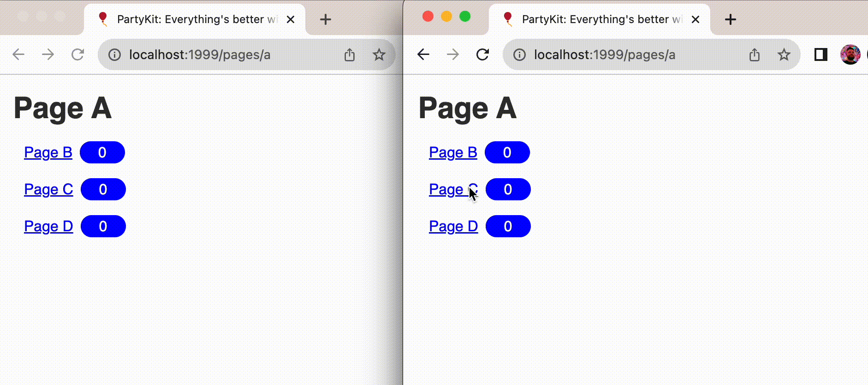Open Page B link in right window

coord(453,152)
